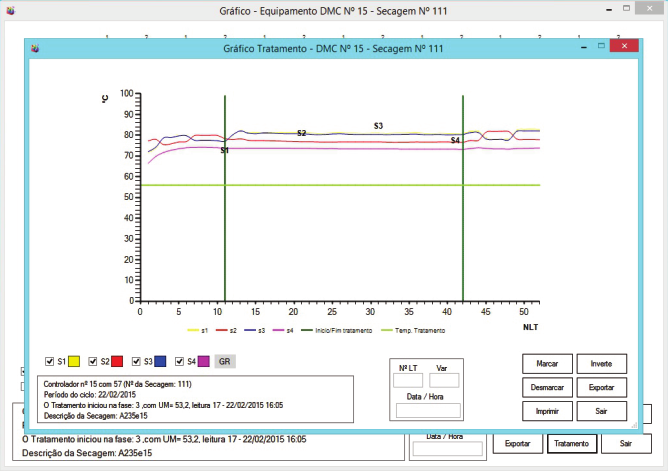Click the Var input field
This screenshot has width=668, height=471.
[444, 380]
